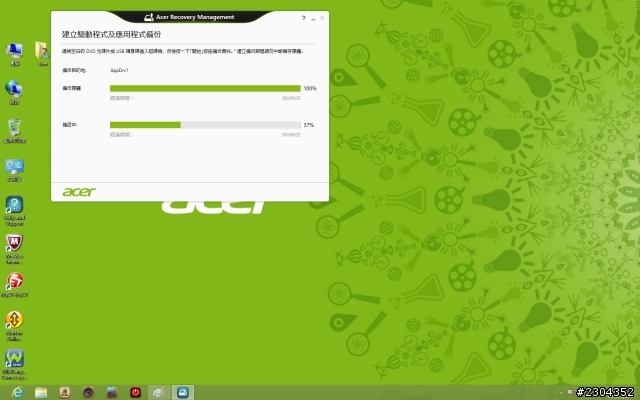Click the system tray flag icon
640x400 pixels.
[570, 393]
